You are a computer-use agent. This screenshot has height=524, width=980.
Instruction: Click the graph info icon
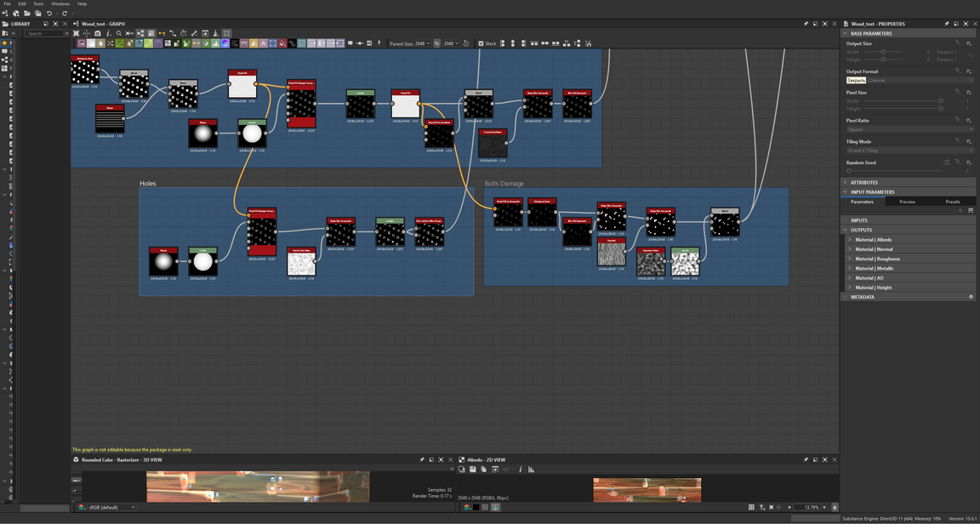(108, 33)
